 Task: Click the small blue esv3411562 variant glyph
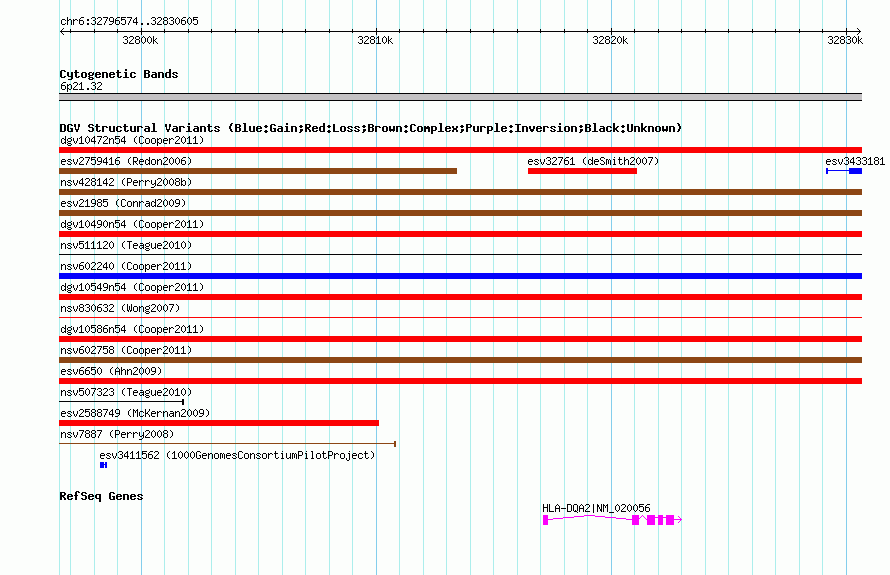103,465
